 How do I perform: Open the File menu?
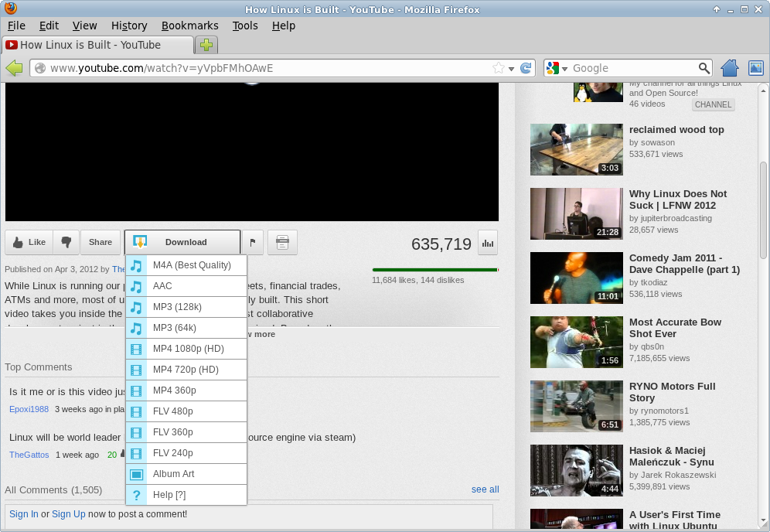coord(17,26)
